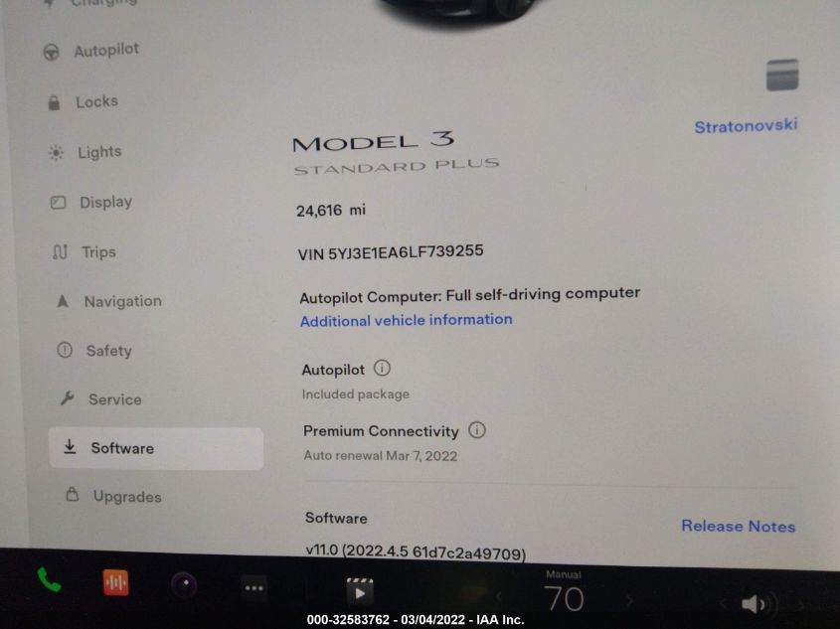Open the Release Notes link
This screenshot has width=840, height=629.
point(739,527)
